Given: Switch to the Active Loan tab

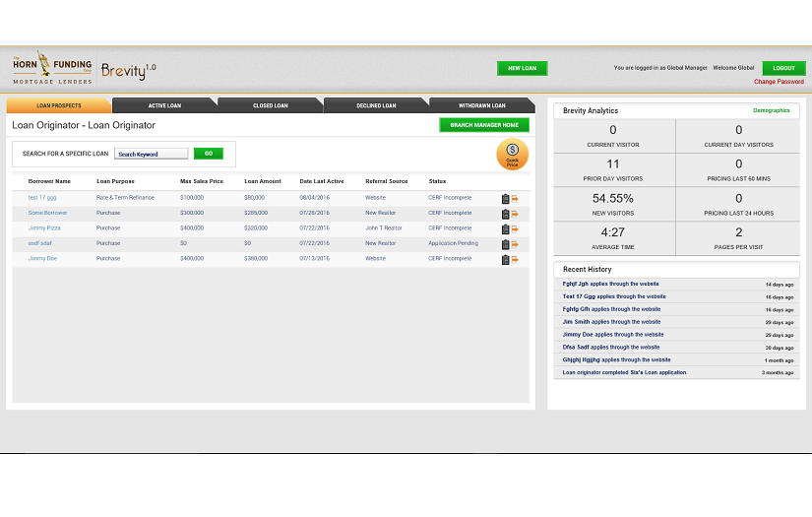Looking at the screenshot, I should click(x=164, y=105).
